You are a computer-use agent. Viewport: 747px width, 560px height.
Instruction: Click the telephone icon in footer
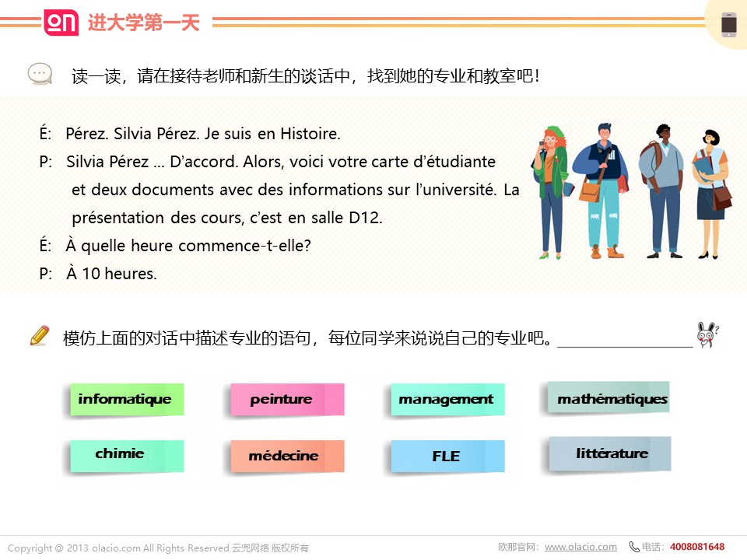point(634,547)
